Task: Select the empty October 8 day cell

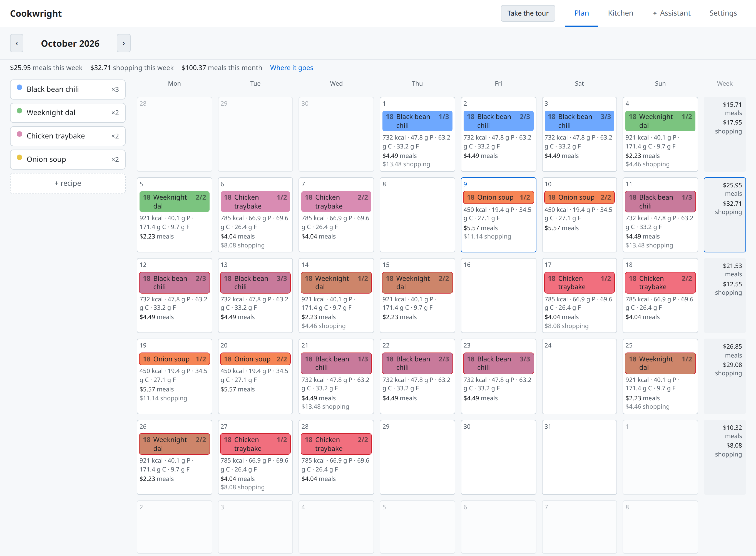Action: [x=417, y=215]
